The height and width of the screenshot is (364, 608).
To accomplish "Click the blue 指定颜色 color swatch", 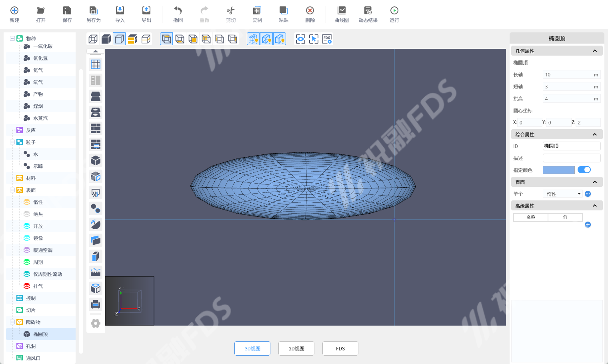I will (558, 170).
